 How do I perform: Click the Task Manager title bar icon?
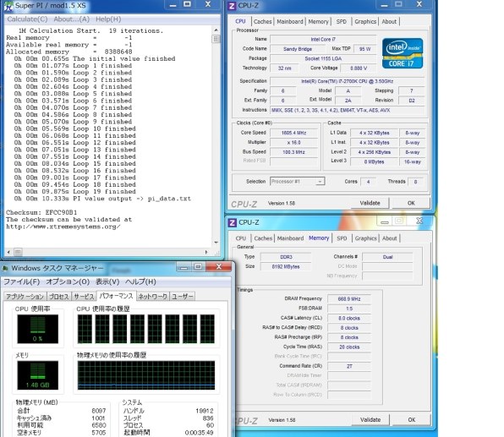(5, 268)
